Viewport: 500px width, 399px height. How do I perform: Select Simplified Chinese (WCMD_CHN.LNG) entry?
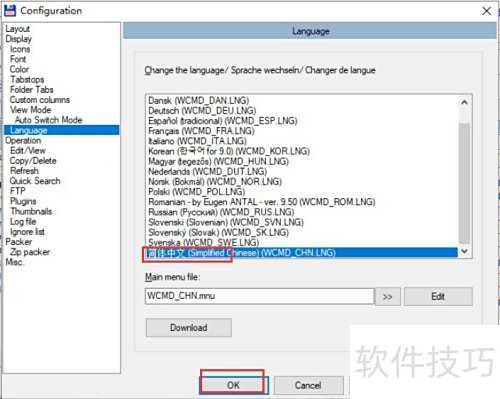point(302,253)
